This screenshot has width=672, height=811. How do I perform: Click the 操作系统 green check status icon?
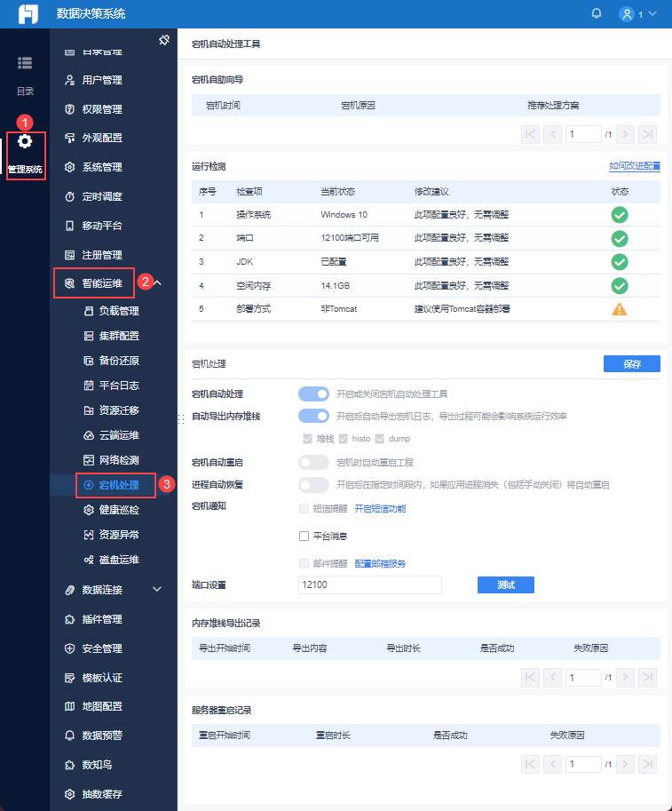pos(620,215)
